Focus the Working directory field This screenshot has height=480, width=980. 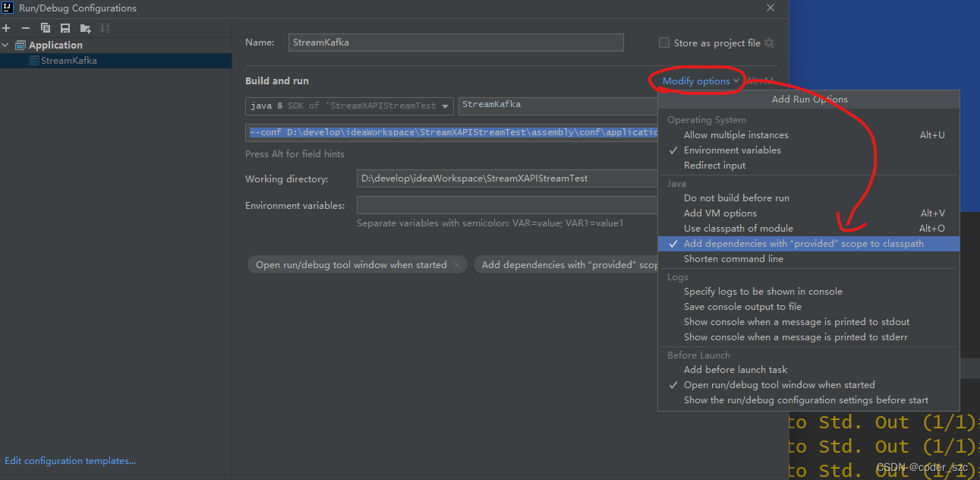pyautogui.click(x=507, y=178)
